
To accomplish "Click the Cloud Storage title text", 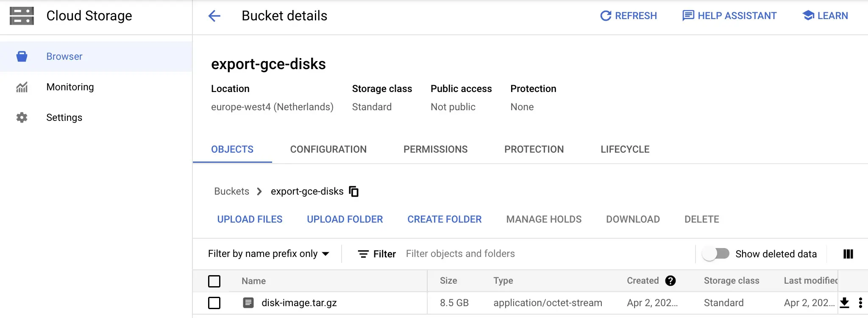I will [x=89, y=16].
